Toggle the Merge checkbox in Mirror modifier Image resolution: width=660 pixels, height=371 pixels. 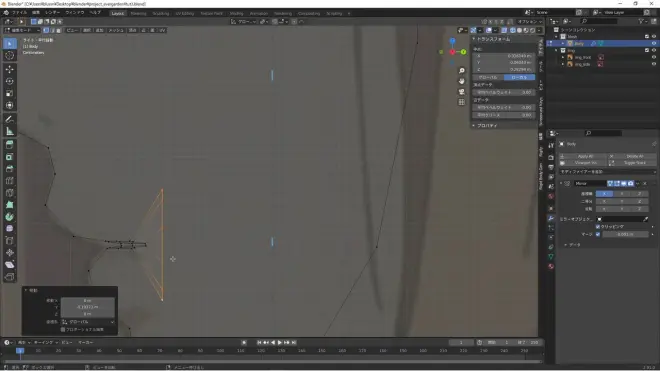[598, 234]
